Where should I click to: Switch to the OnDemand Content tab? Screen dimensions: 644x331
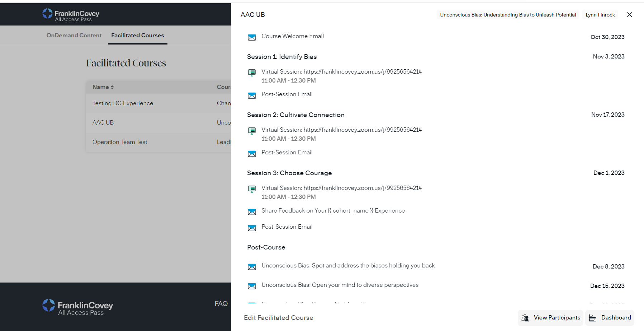click(74, 36)
